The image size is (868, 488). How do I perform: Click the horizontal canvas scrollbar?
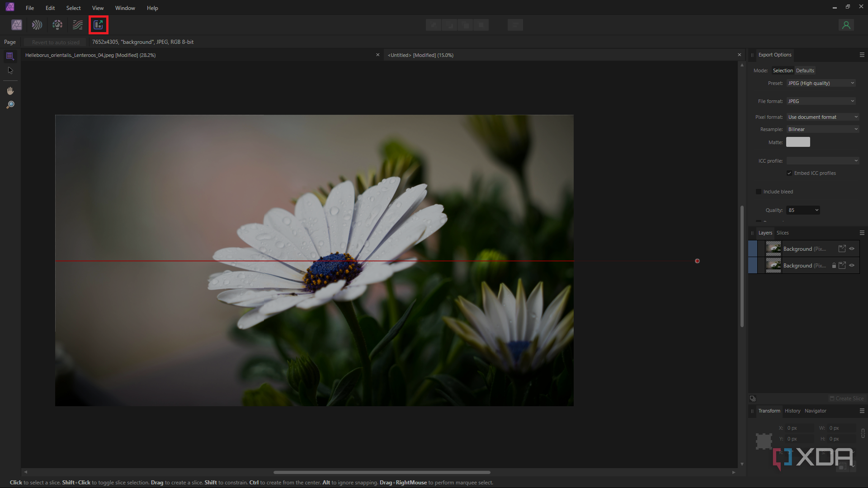382,472
